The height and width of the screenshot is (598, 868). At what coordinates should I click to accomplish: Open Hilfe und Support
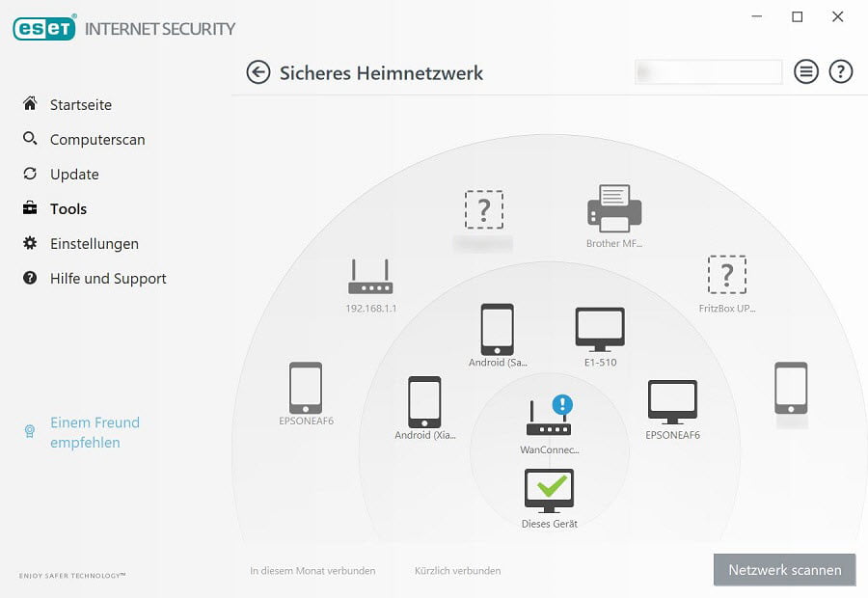(x=108, y=279)
